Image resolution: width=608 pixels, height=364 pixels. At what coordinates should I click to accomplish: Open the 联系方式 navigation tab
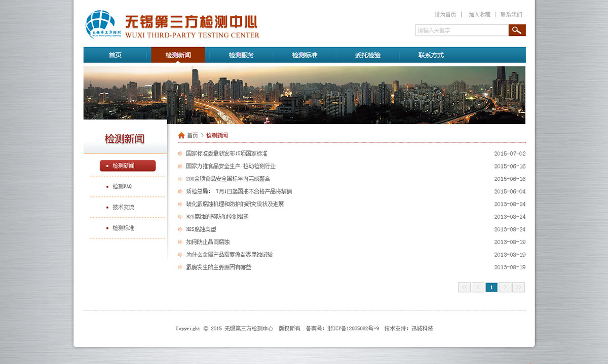pos(431,55)
